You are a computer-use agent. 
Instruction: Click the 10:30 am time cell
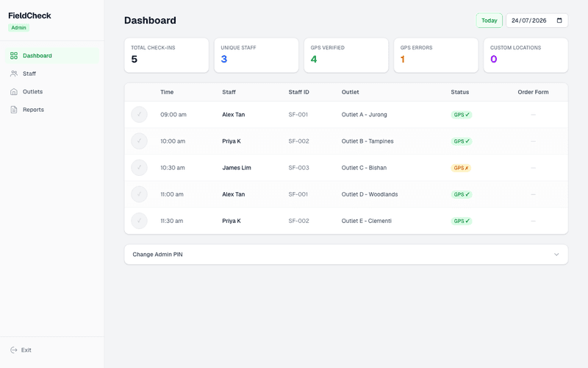pyautogui.click(x=173, y=168)
